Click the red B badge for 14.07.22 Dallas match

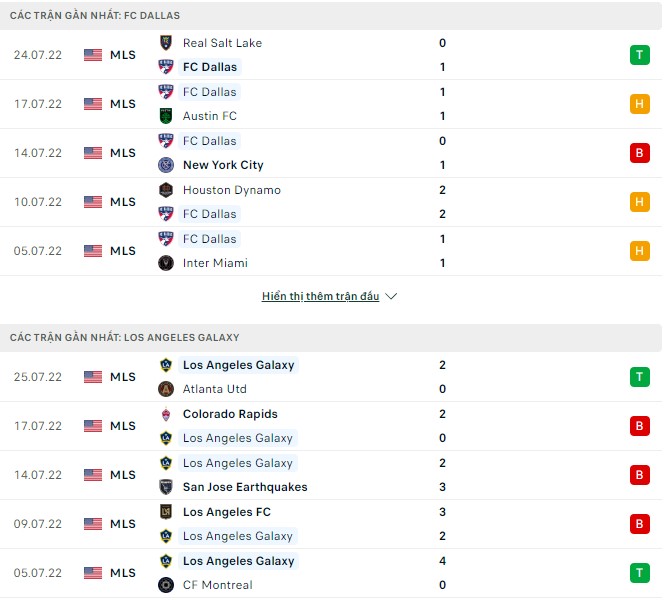point(639,153)
